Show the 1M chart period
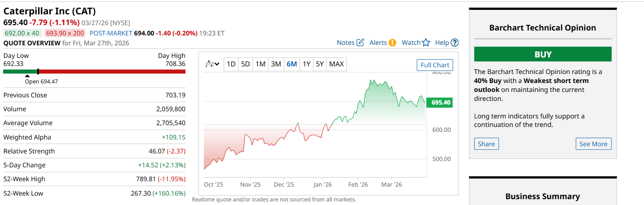644x205 pixels. click(x=260, y=64)
